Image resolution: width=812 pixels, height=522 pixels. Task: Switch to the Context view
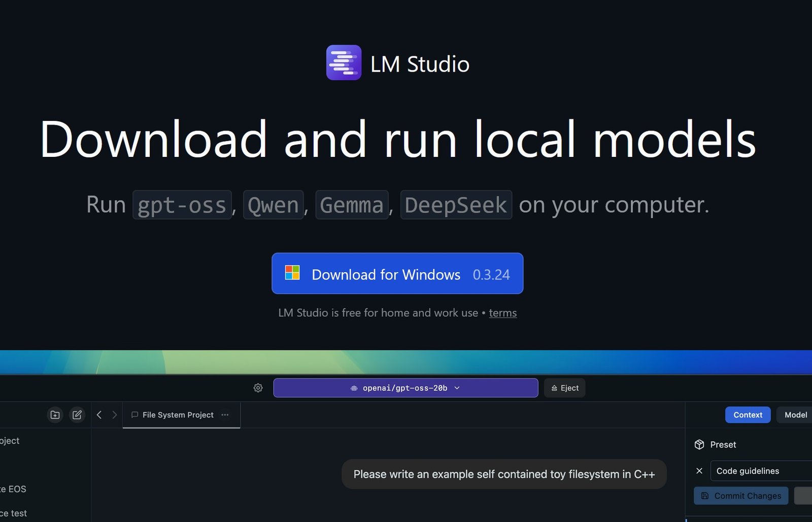(x=748, y=415)
